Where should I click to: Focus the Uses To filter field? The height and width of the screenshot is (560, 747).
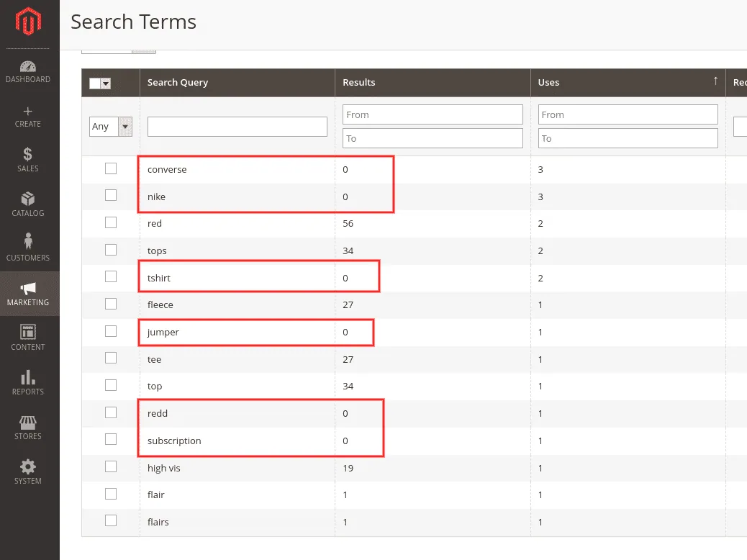[628, 139]
